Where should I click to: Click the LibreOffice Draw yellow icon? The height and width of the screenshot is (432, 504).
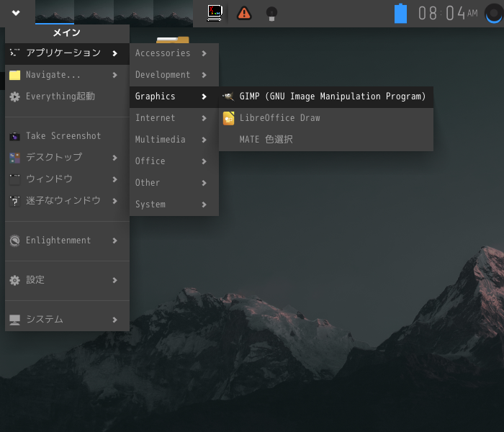point(228,118)
